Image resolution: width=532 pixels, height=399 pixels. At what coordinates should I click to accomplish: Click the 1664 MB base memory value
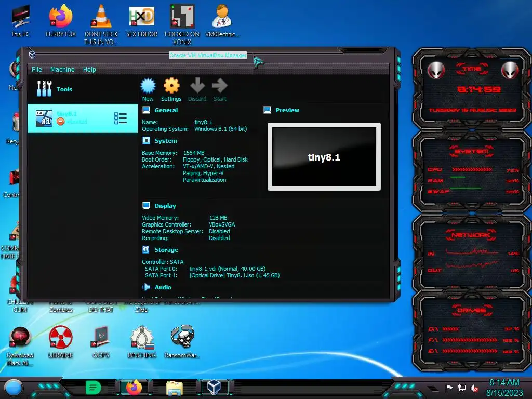coord(194,153)
